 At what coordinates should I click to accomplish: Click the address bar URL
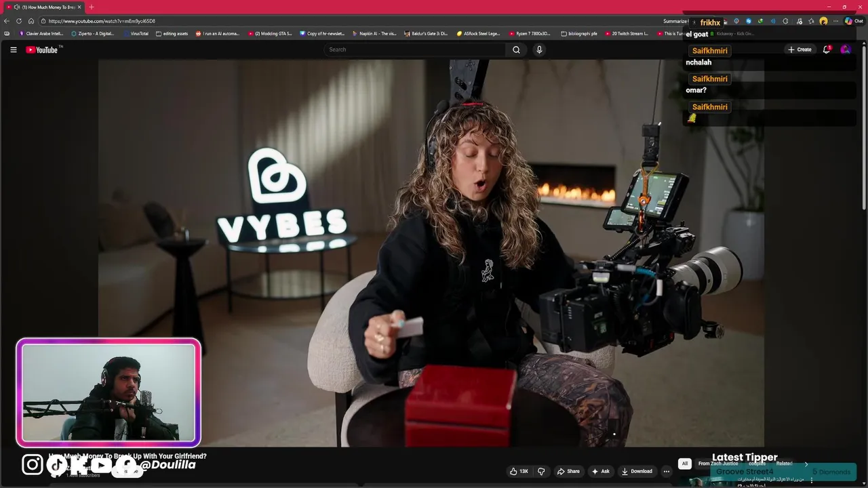tap(102, 21)
